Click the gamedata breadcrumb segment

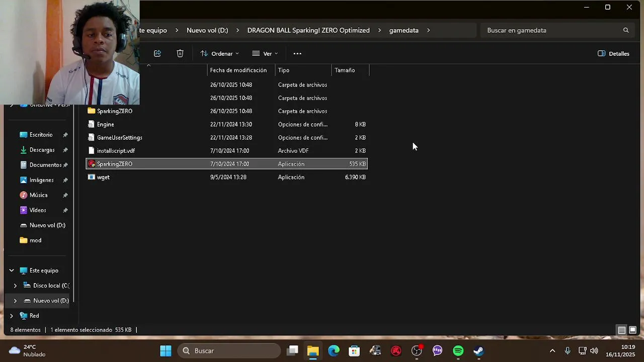tap(404, 30)
